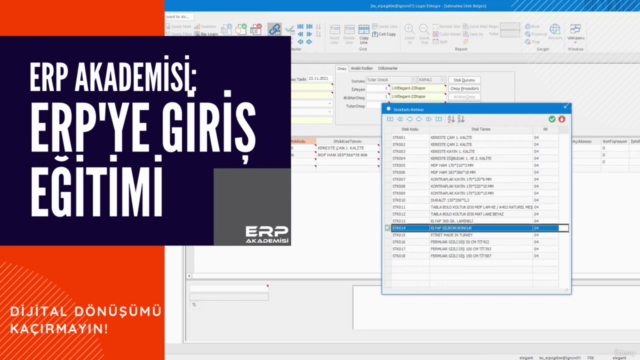Open the KAPALI status dropdown

pyautogui.click(x=432, y=80)
